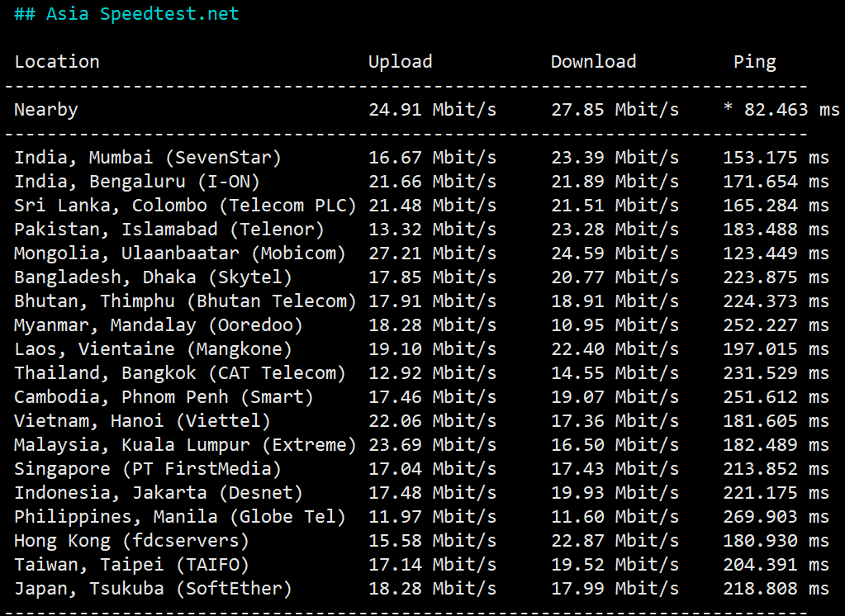This screenshot has width=845, height=616.
Task: Click Singapore download value 17.43 Mbit/s
Action: tap(615, 469)
